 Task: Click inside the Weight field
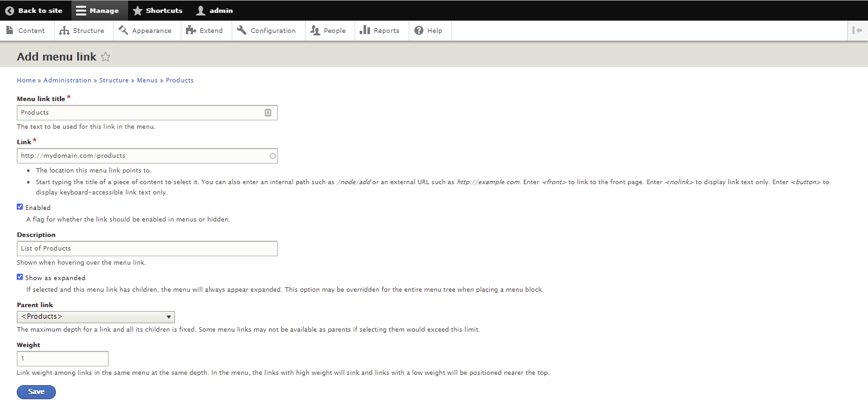tap(62, 358)
